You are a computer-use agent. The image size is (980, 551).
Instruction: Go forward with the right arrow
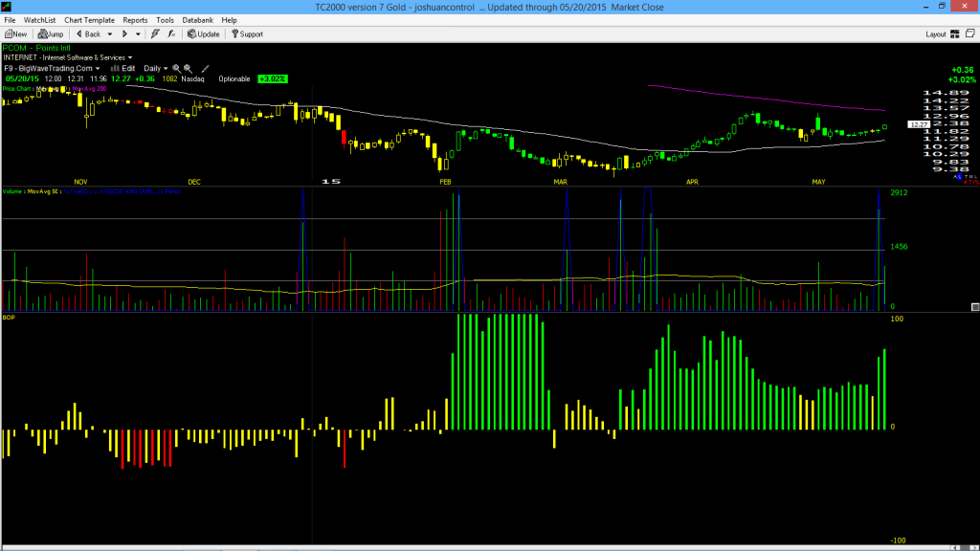tap(124, 34)
